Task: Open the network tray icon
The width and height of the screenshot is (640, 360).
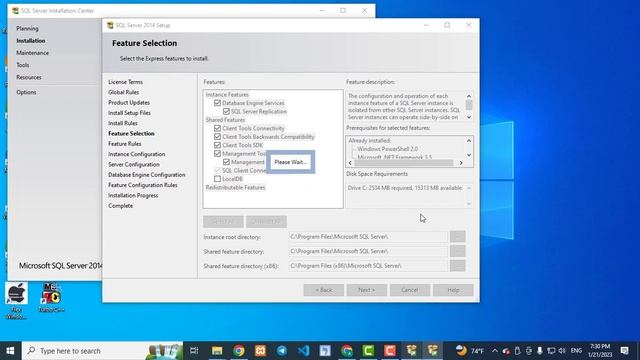Action: point(551,351)
